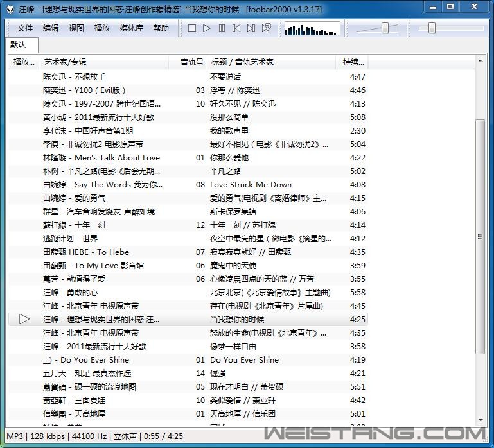Select 萬芳 - 就值得了爱 row
Image resolution: width=494 pixels, height=448 pixels.
click(x=188, y=279)
